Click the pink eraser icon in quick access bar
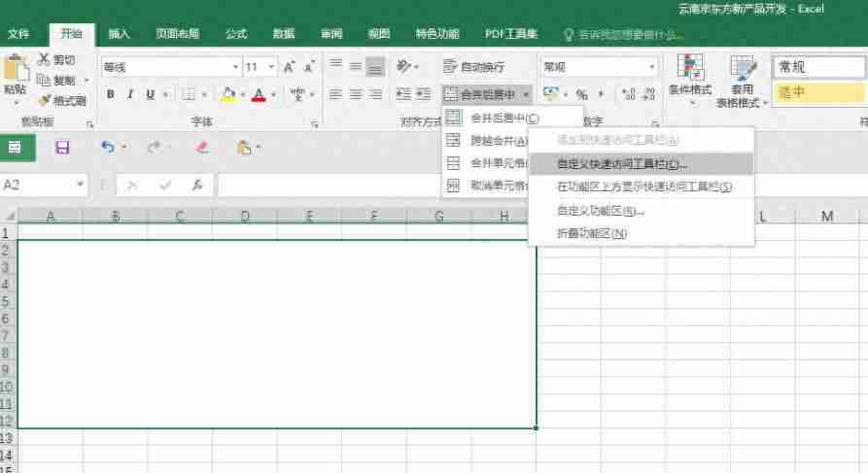 click(201, 148)
